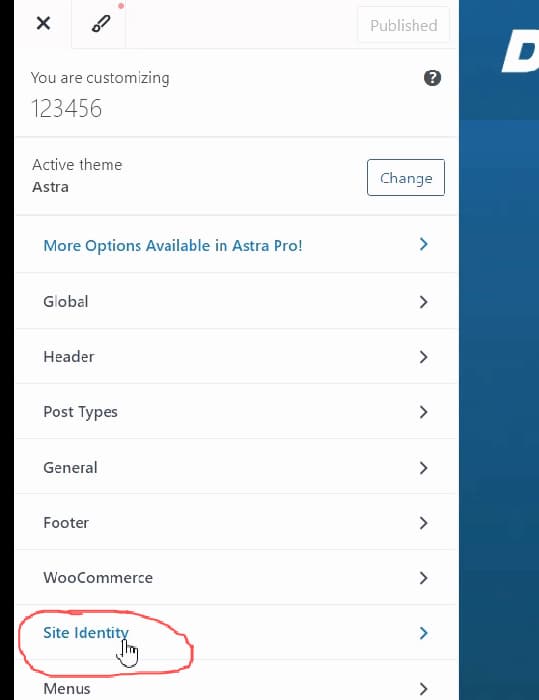The height and width of the screenshot is (700, 539).
Task: Open the General settings panel
Action: pos(237,467)
